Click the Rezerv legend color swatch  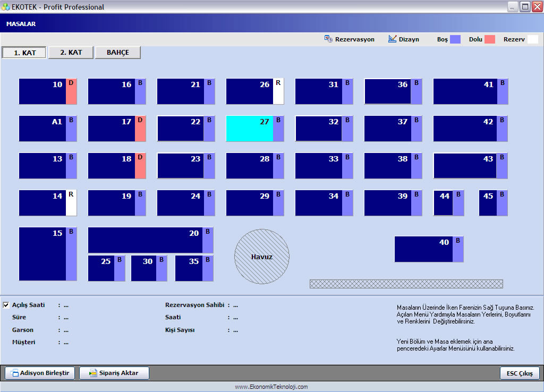tap(532, 39)
